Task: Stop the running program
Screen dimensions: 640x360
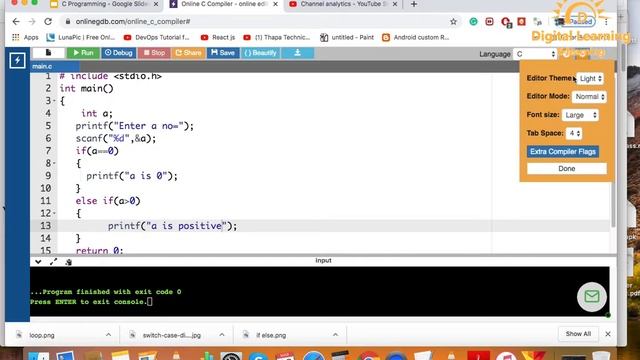Action: coord(154,53)
